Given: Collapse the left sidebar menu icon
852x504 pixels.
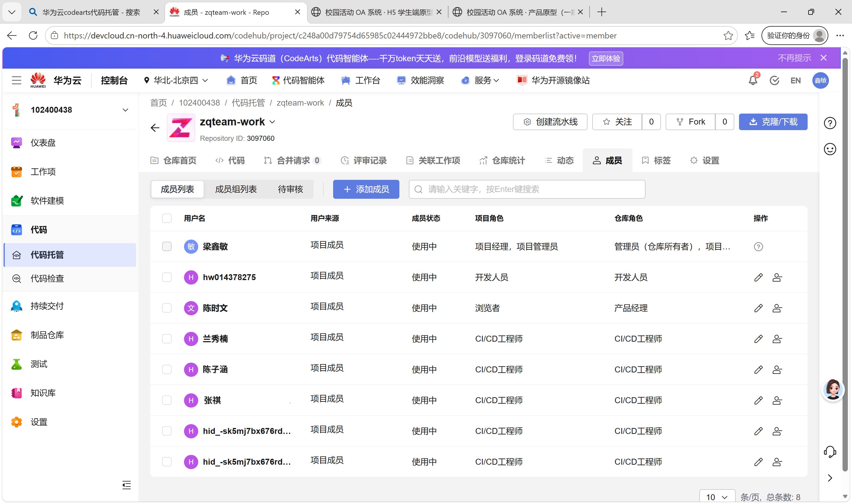Looking at the screenshot, I should (127, 485).
